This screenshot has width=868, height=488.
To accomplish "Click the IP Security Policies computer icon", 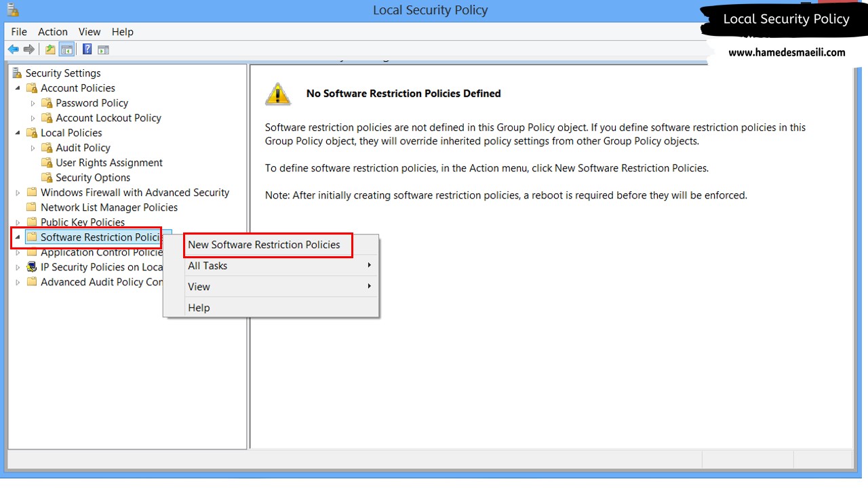I will click(31, 267).
